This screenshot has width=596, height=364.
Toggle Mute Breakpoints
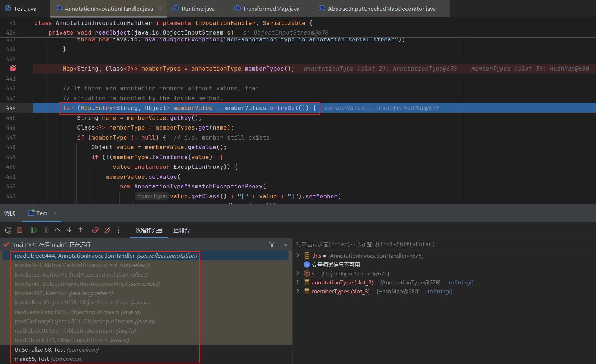click(x=107, y=231)
